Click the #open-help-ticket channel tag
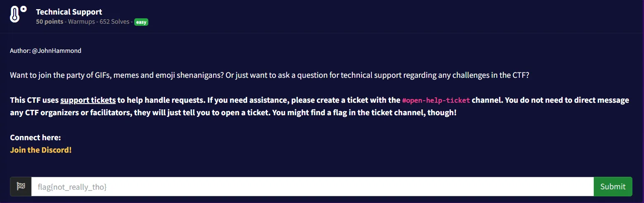The height and width of the screenshot is (203, 644). [x=436, y=100]
